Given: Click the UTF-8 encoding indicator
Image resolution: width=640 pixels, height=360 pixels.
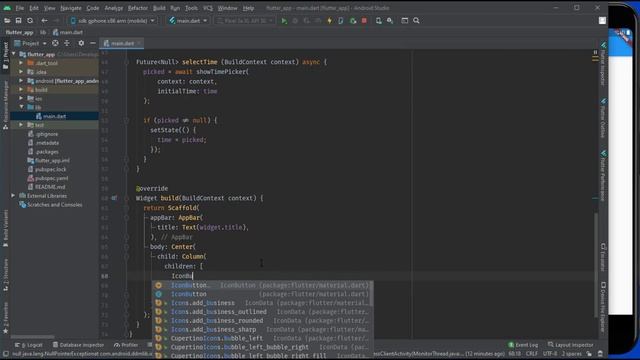Looking at the screenshot, I should coord(550,354).
